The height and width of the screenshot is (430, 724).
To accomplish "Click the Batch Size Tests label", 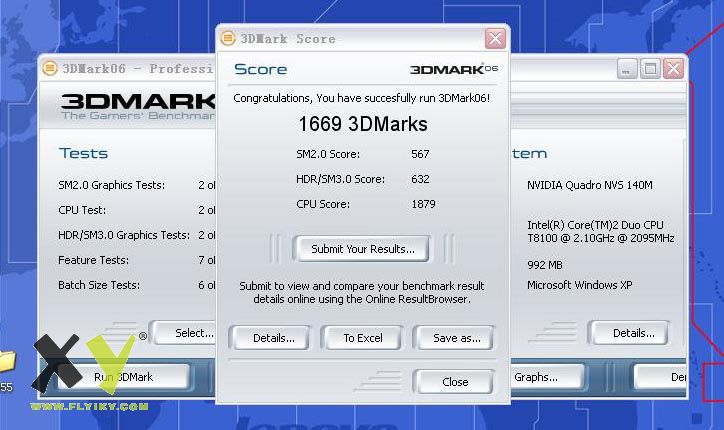I will 99,285.
